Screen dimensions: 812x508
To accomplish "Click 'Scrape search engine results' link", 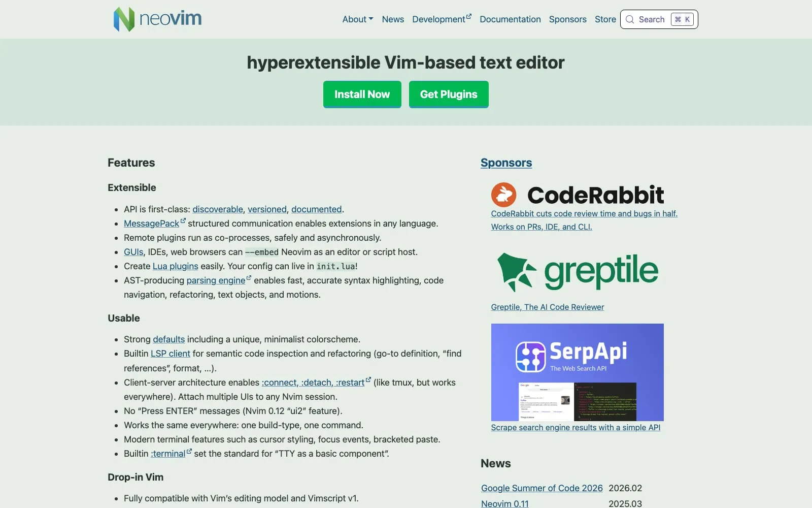I will coord(576,427).
